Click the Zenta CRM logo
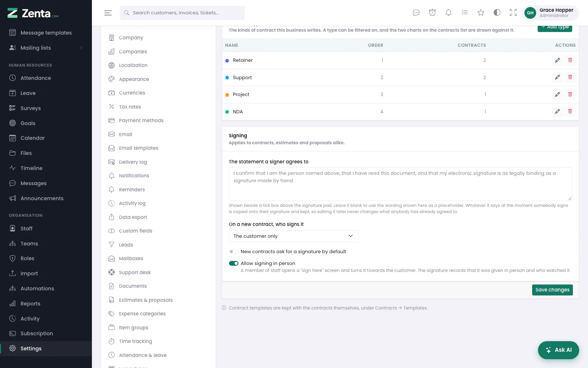The width and height of the screenshot is (588, 368). (33, 13)
